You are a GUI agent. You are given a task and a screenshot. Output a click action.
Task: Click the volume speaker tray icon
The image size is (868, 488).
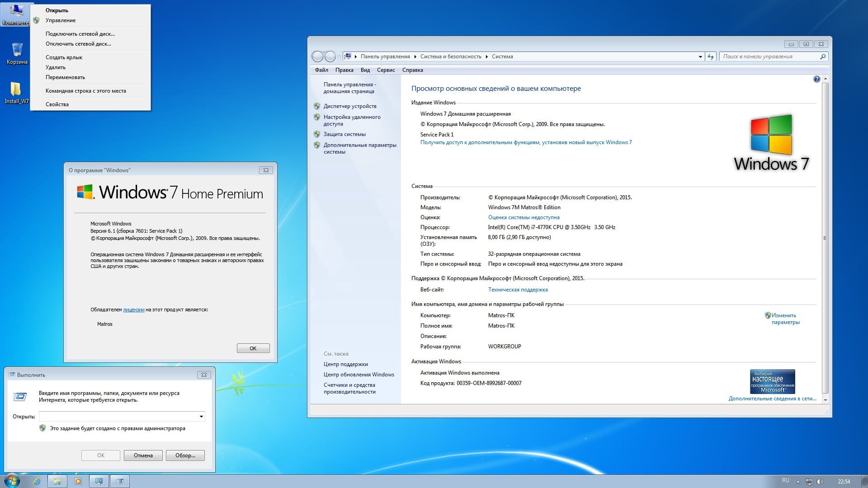tap(820, 482)
